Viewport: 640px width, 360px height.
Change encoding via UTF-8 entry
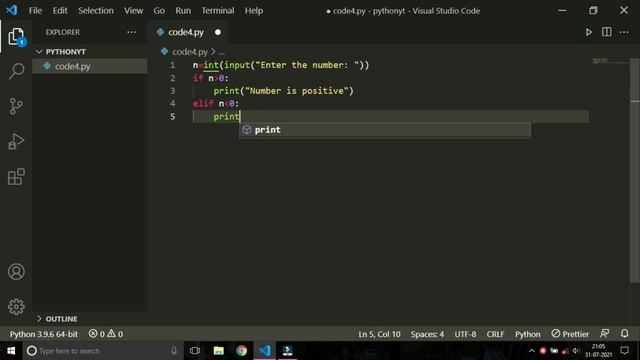(465, 334)
